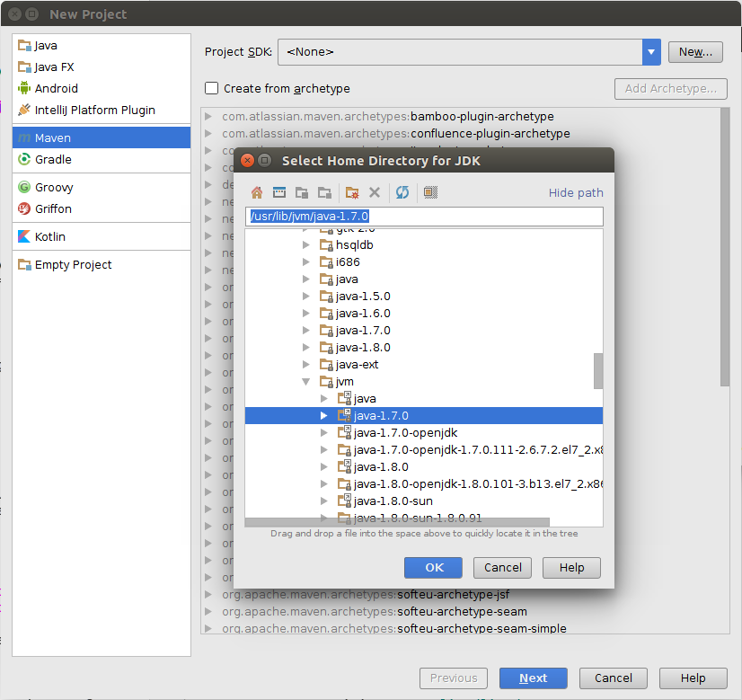742x700 pixels.
Task: Click the New Folder toolbar icon
Action: pyautogui.click(x=352, y=192)
